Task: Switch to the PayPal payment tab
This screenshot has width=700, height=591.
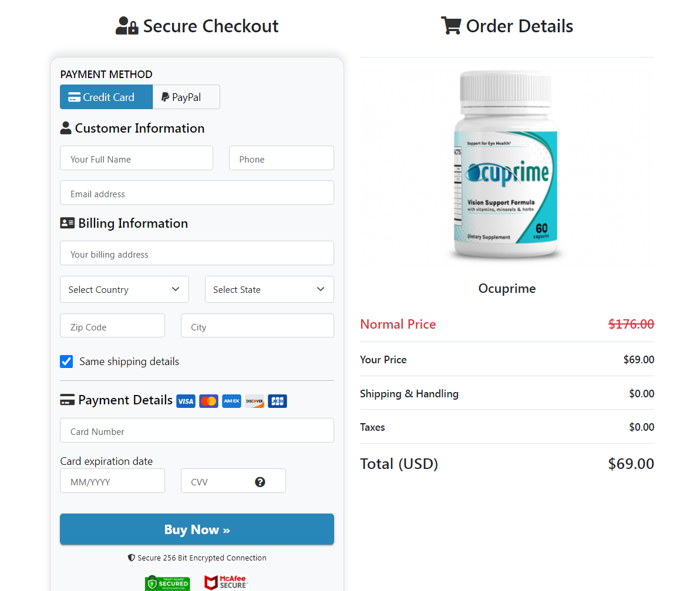Action: point(186,97)
